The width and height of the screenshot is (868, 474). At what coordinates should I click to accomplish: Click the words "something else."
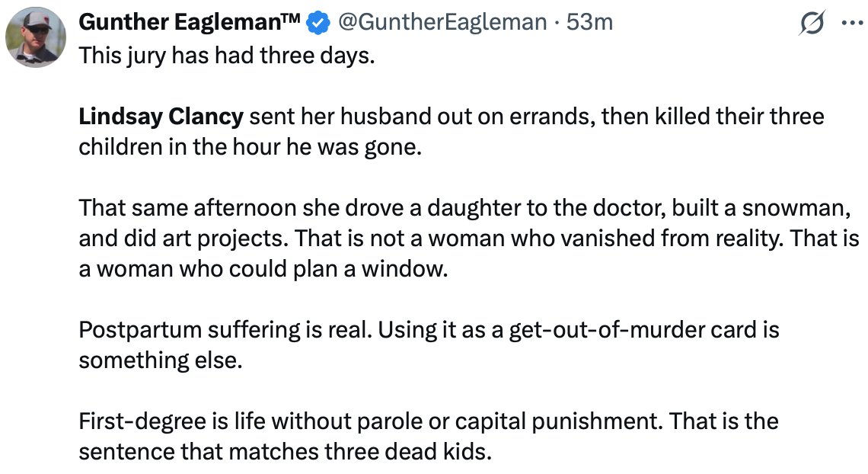pyautogui.click(x=161, y=360)
